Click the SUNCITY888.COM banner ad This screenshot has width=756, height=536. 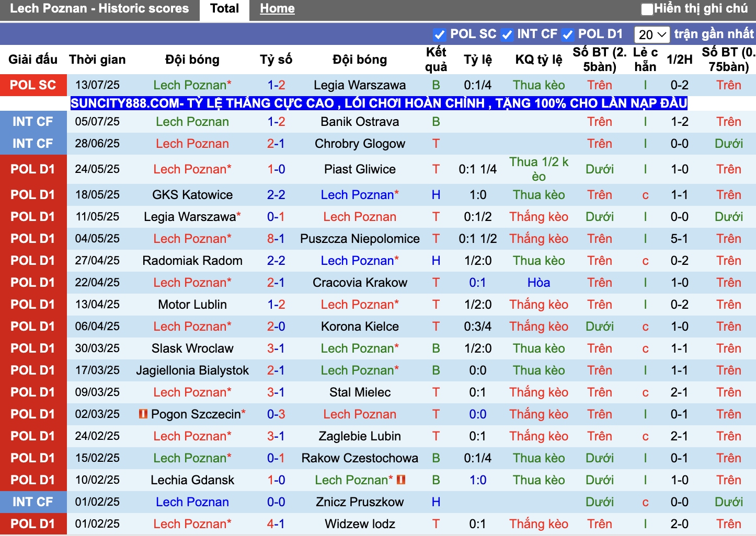click(x=379, y=103)
